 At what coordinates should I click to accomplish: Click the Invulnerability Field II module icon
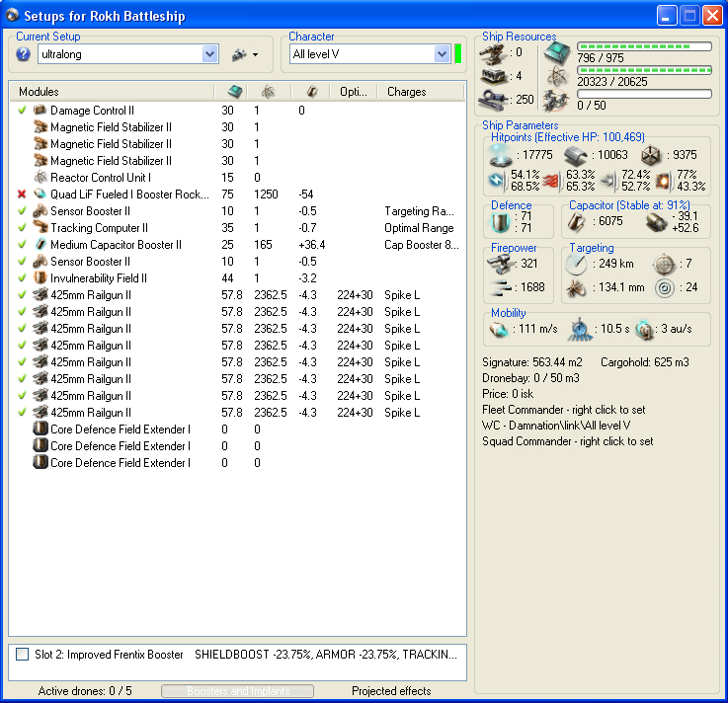pos(40,278)
